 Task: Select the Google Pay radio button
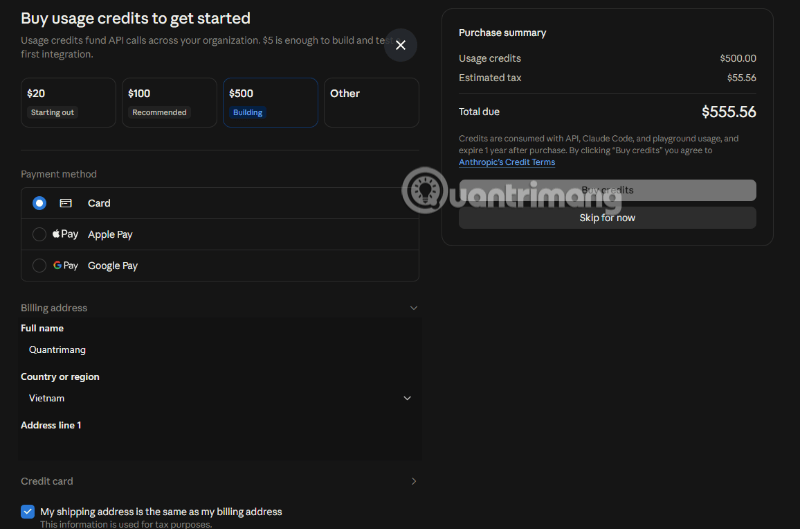click(39, 265)
